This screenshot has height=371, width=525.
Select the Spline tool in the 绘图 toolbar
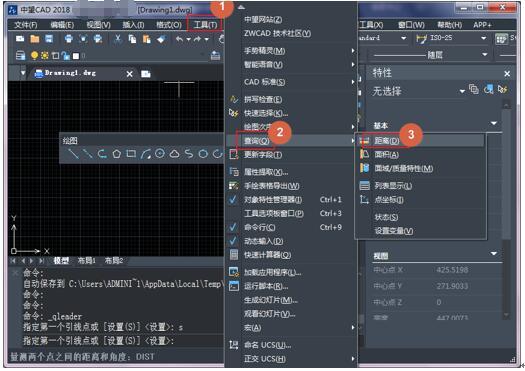click(189, 154)
